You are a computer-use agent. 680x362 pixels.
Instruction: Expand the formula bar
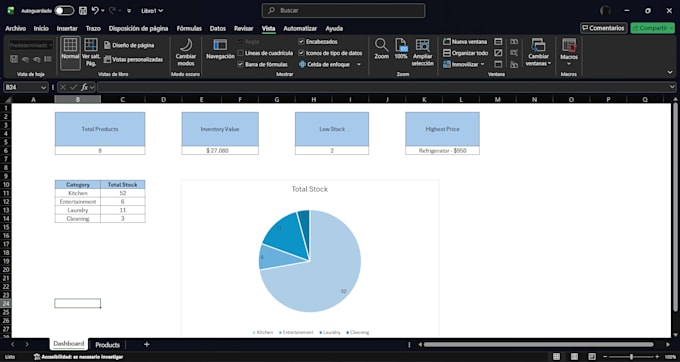(672, 87)
